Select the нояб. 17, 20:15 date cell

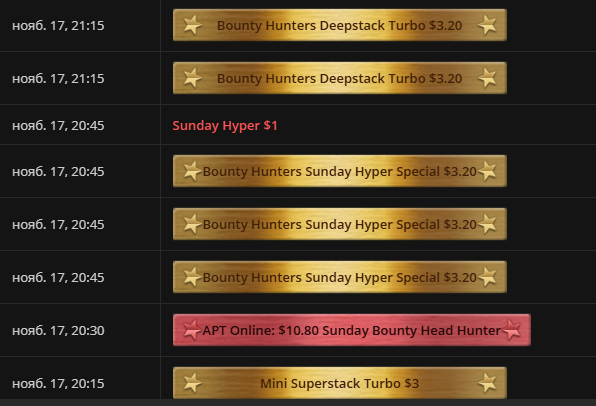pos(58,383)
